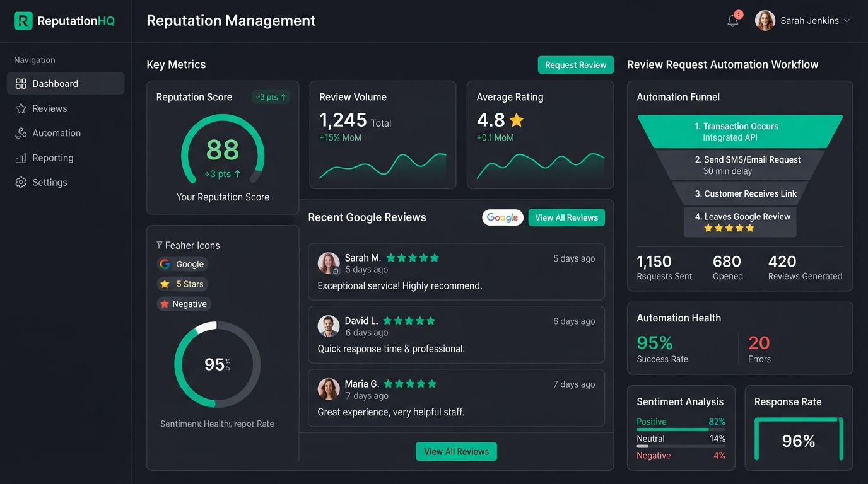Go to Automation in navigation
This screenshot has width=868, height=484.
(x=66, y=133)
